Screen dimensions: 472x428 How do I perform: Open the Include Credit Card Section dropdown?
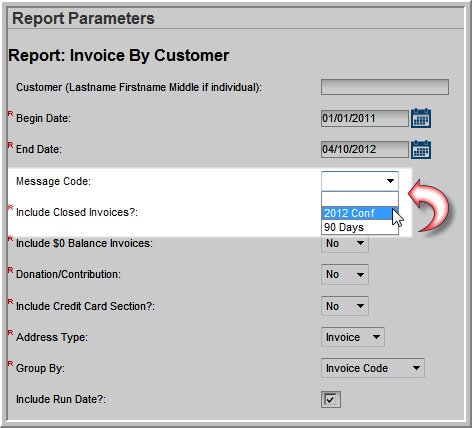[345, 306]
